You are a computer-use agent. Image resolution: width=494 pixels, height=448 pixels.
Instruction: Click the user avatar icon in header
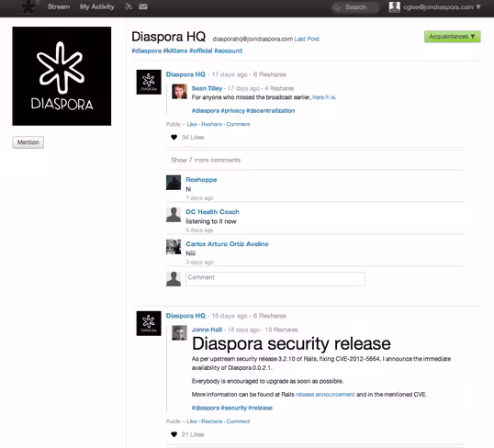point(395,7)
